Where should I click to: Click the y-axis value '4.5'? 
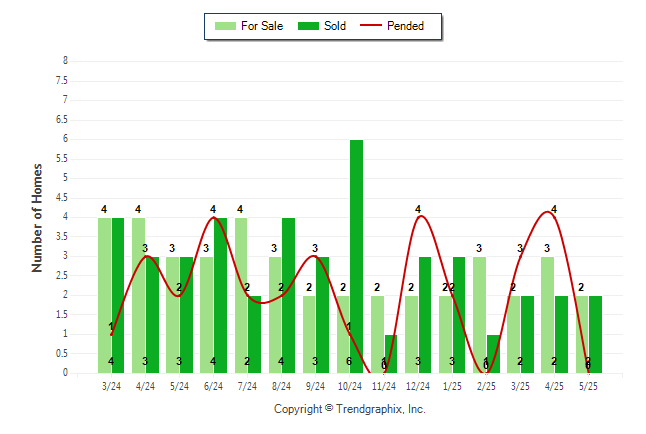point(62,198)
